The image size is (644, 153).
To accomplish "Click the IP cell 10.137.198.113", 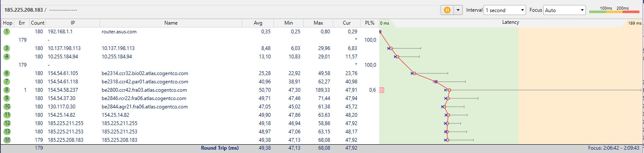I will 64,48.
